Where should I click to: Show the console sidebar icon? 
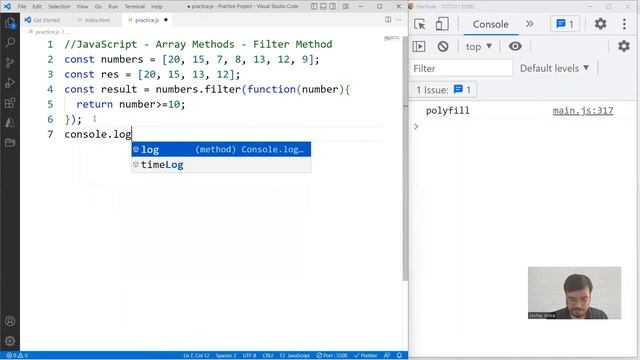(x=419, y=47)
